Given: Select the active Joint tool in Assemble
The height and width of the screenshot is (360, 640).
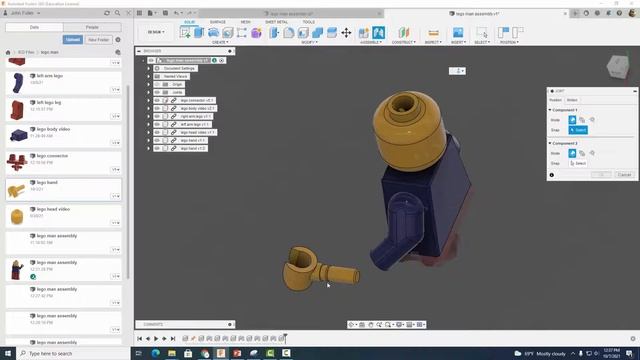Looking at the screenshot, I should tap(378, 33).
